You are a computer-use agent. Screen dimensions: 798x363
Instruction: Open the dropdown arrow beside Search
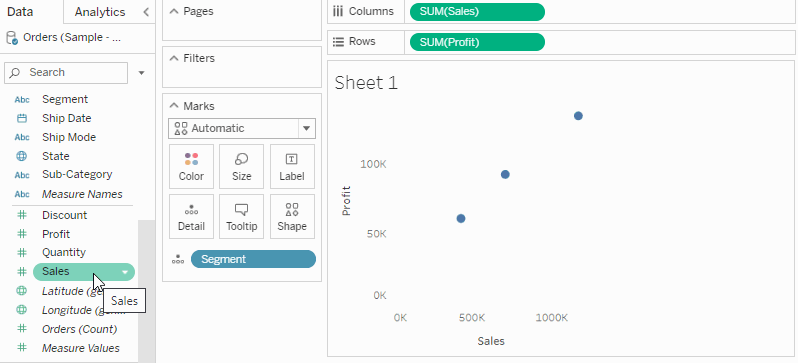coord(141,73)
